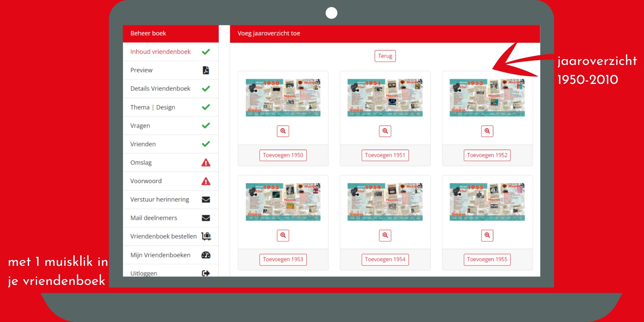Zoom in on the 1953 year overview
The image size is (644, 322).
pos(283,235)
